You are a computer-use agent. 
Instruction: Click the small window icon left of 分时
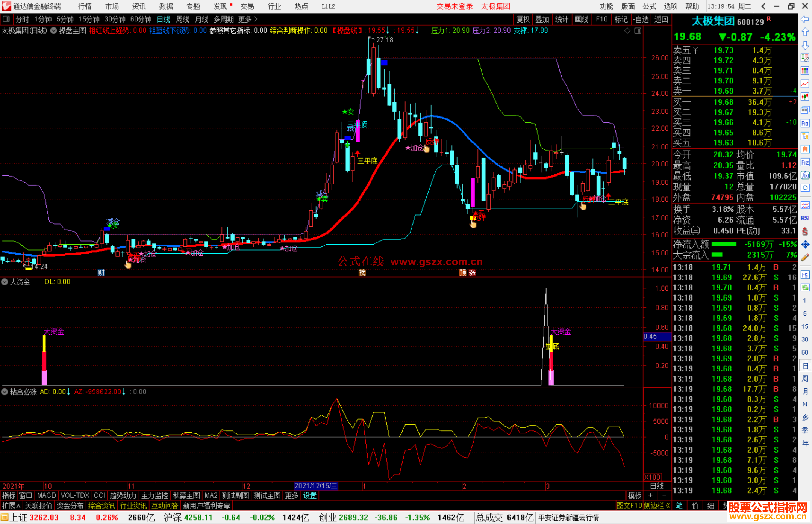click(6, 19)
